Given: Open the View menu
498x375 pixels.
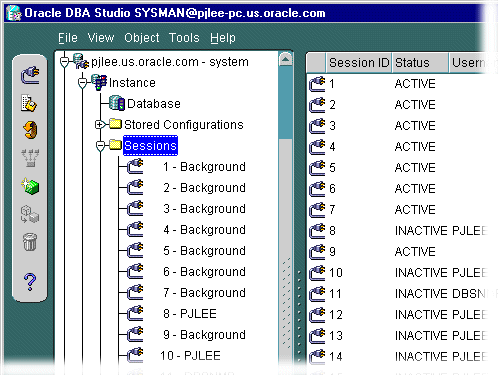Looking at the screenshot, I should click(x=101, y=38).
